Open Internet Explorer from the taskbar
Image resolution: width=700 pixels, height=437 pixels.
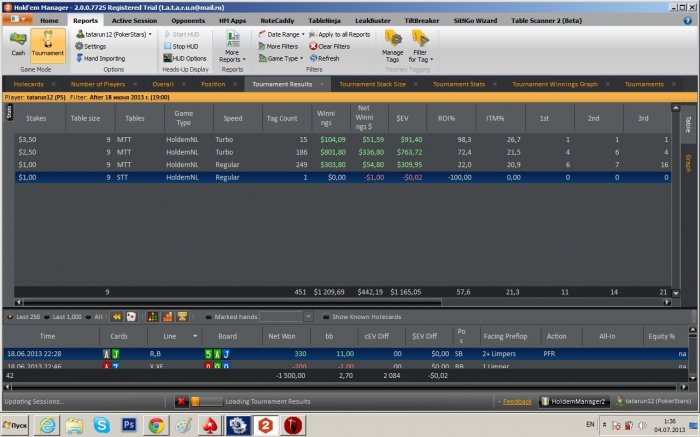47,425
